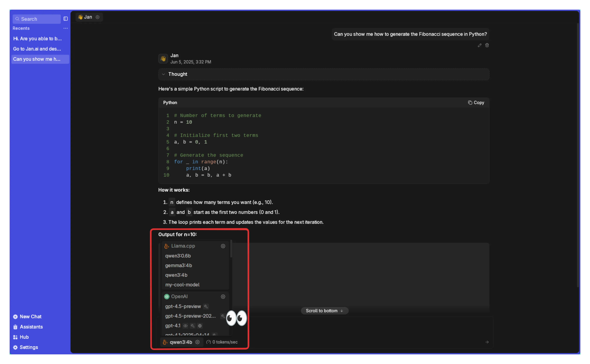Copy the Python code block

tap(476, 103)
